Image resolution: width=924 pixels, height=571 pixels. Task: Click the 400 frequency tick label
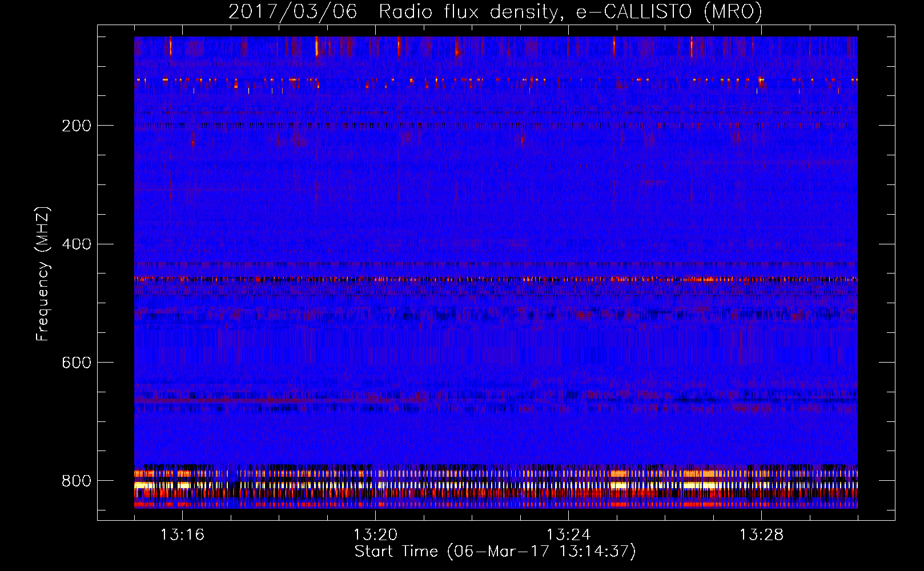coord(77,244)
